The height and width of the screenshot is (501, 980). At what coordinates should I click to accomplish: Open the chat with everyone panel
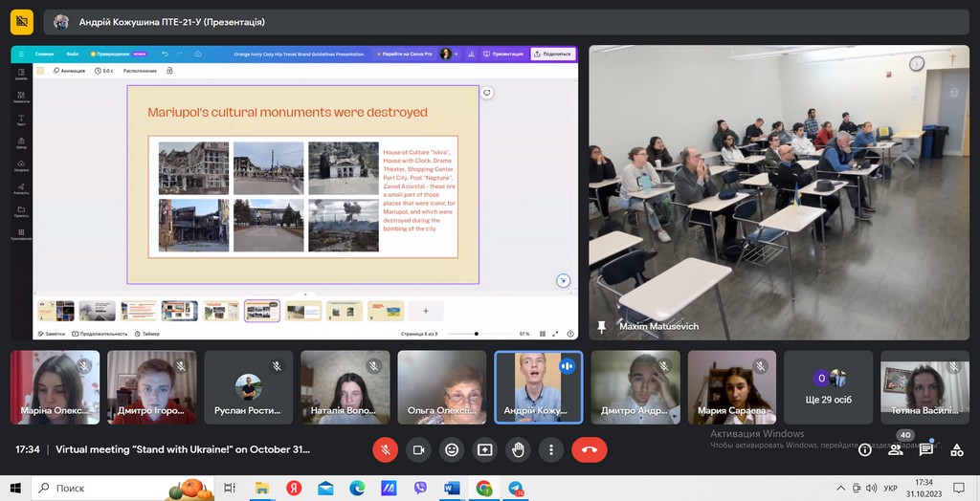(926, 449)
